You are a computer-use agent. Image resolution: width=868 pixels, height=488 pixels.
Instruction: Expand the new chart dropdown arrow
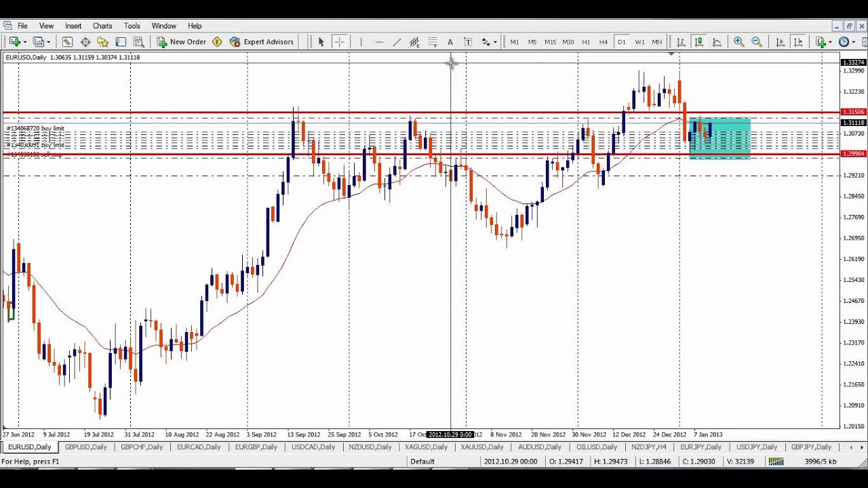(24, 42)
